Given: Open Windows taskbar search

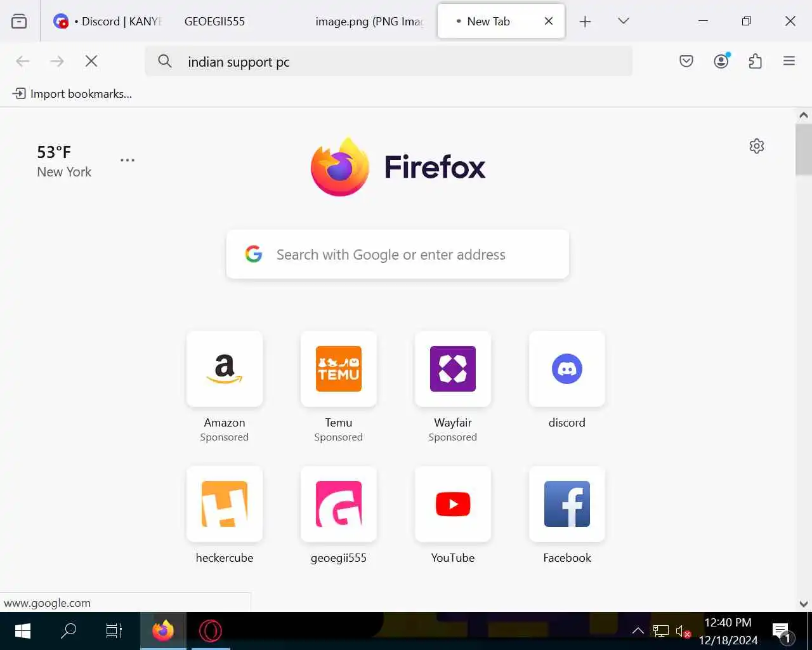Looking at the screenshot, I should coord(69,631).
